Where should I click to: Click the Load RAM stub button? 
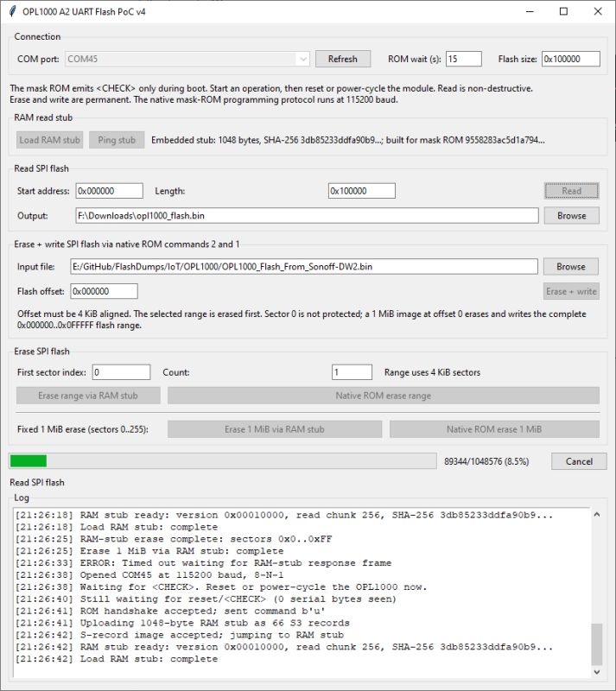coord(49,140)
